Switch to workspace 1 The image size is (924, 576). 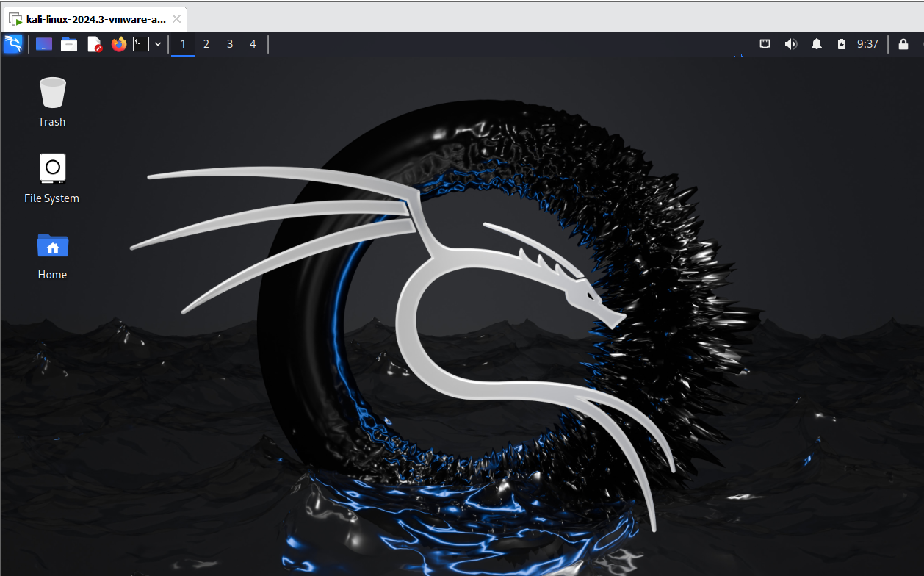tap(183, 44)
